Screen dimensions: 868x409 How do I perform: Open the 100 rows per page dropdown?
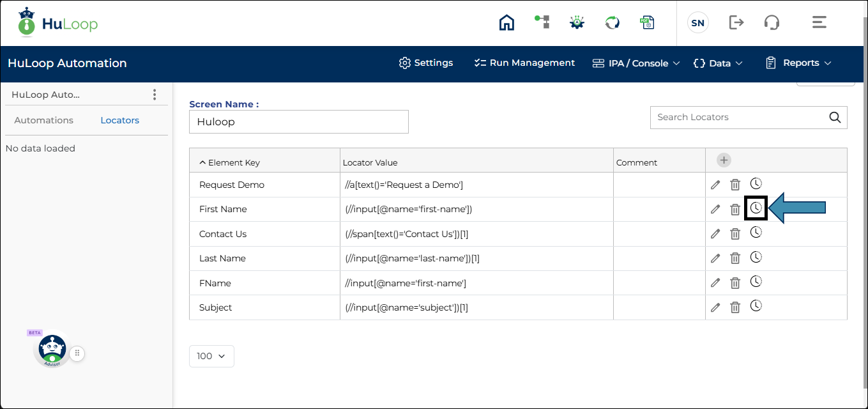click(211, 357)
